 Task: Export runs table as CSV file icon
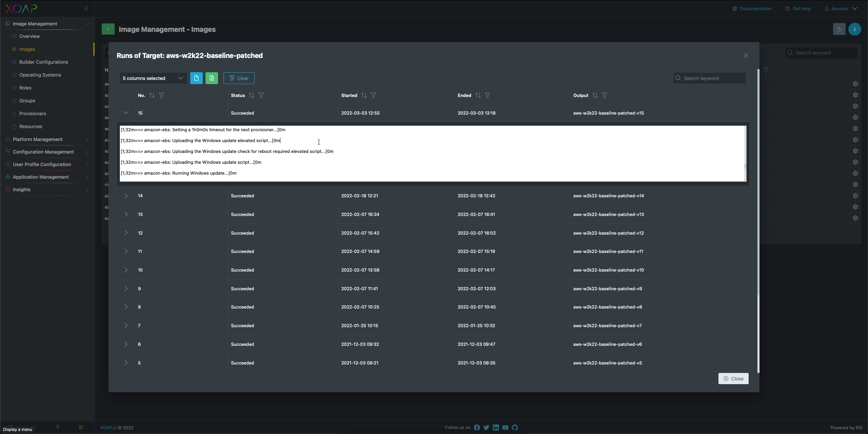click(196, 78)
